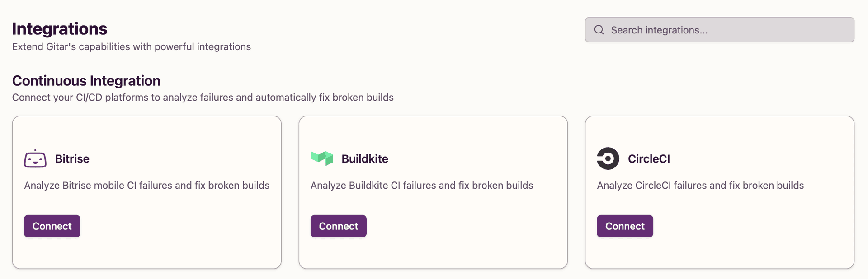Connect the CircleCI integration
Screen dimensions: 868x279
point(624,226)
